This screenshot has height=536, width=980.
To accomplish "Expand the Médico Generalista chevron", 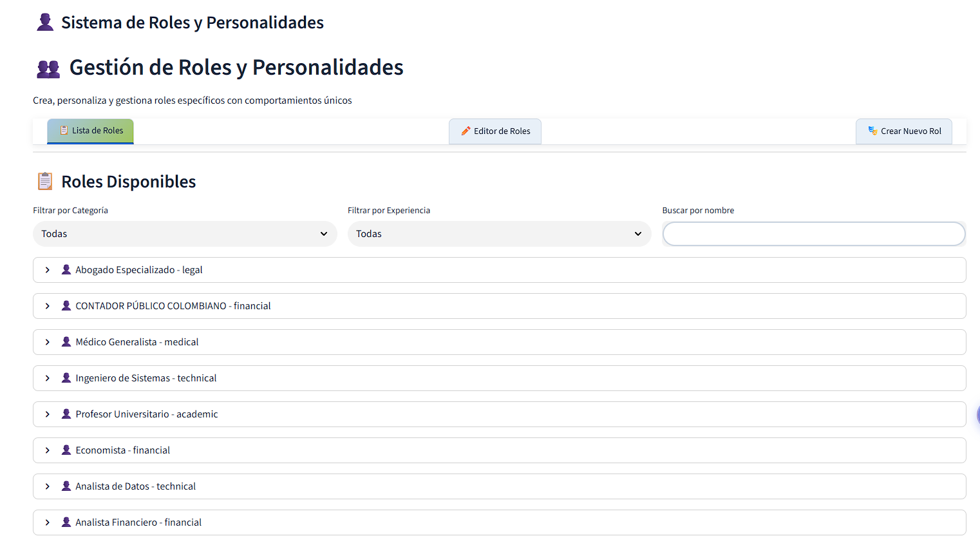I will coord(48,342).
